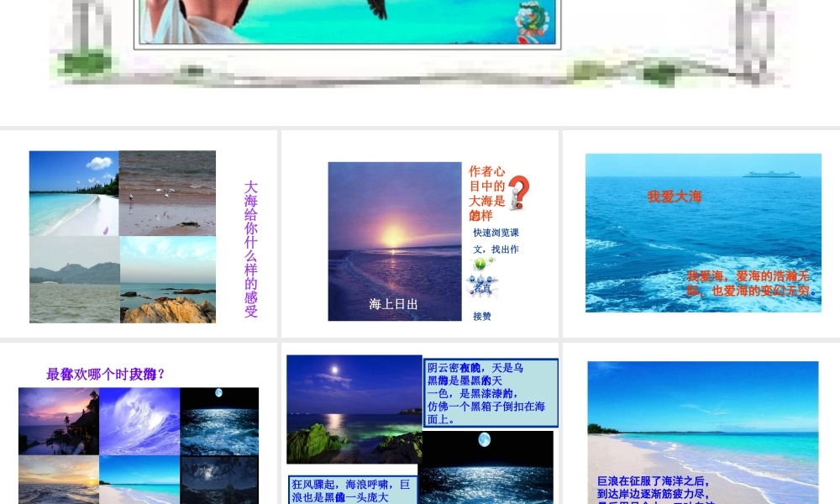This screenshot has width=840, height=504.
Task: Click the red heading 作者心目中的大海是
Action: tap(487, 193)
